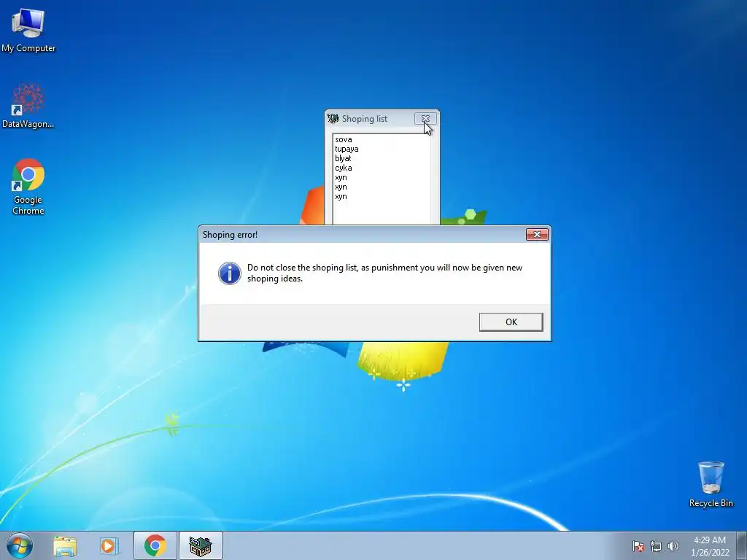Click the network icon in tray
Image resolution: width=747 pixels, height=560 pixels.
coord(656,546)
